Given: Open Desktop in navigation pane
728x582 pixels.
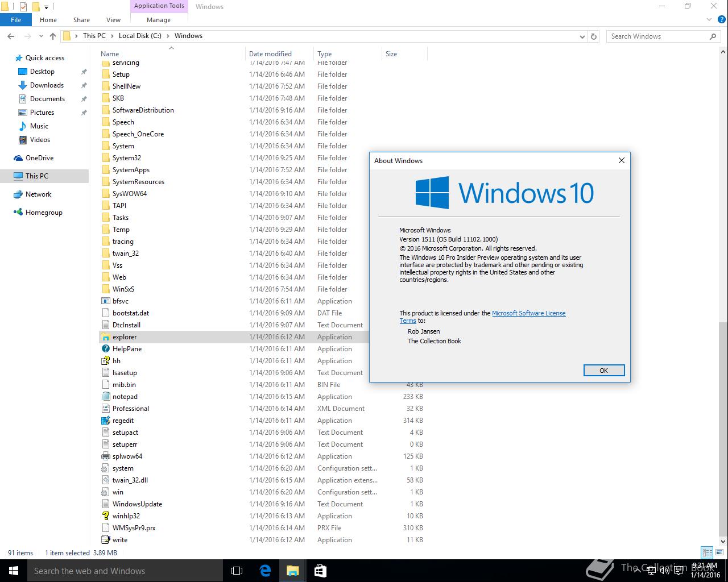Looking at the screenshot, I should (x=42, y=72).
